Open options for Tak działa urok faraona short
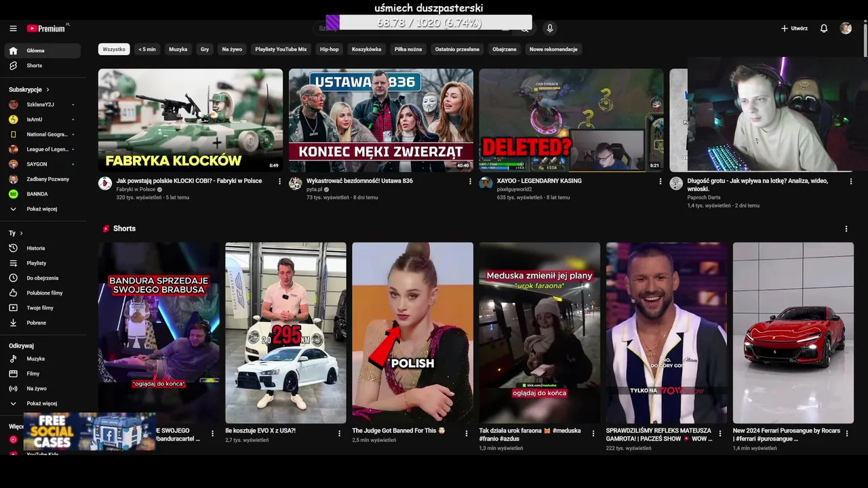The image size is (868, 488). 593,433
